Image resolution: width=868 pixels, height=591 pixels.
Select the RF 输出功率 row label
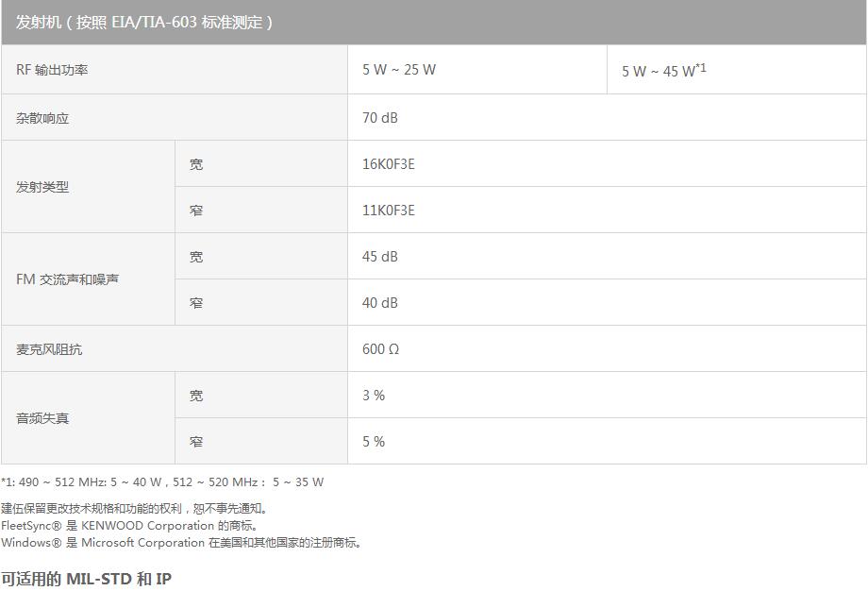[x=52, y=70]
